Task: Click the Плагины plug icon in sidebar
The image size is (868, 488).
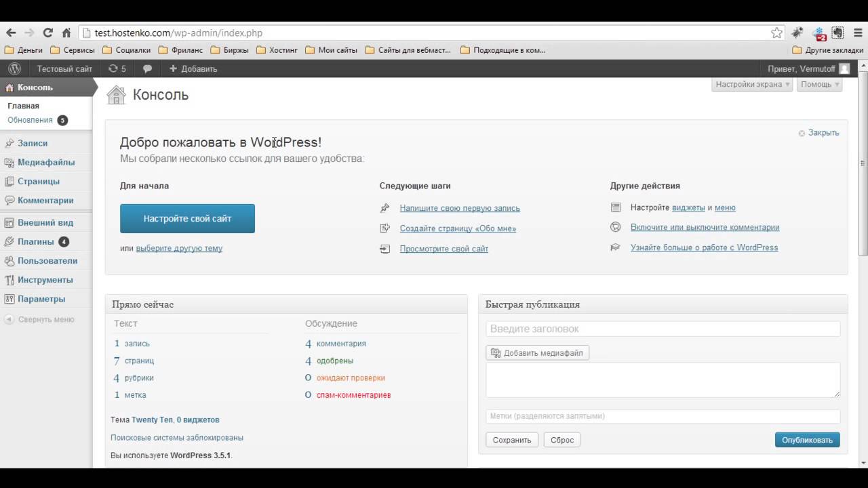Action: [9, 242]
